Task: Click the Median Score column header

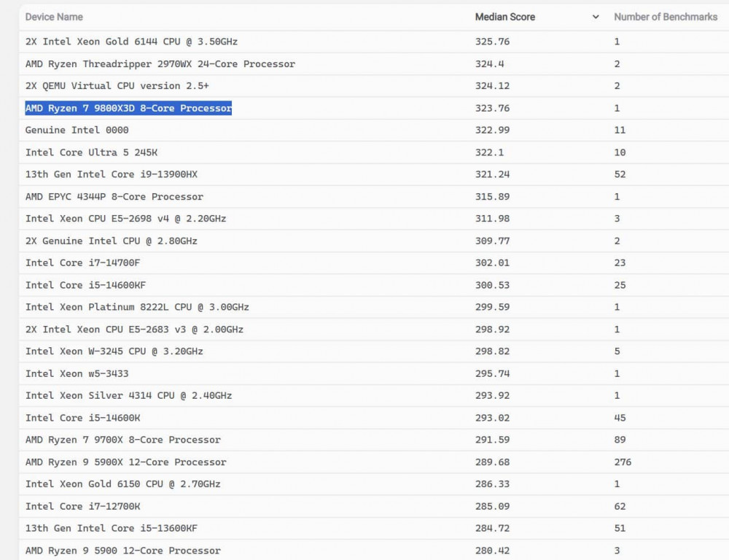Action: tap(505, 17)
